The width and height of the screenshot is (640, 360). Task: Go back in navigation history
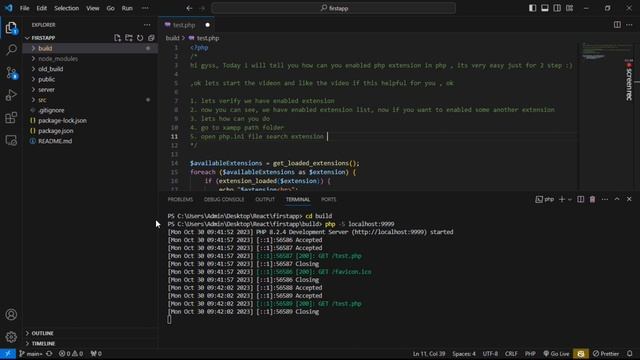(x=189, y=8)
